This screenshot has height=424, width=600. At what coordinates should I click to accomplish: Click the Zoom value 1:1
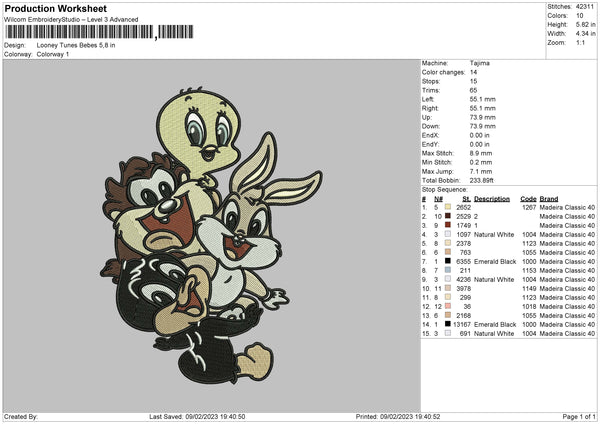(x=580, y=43)
